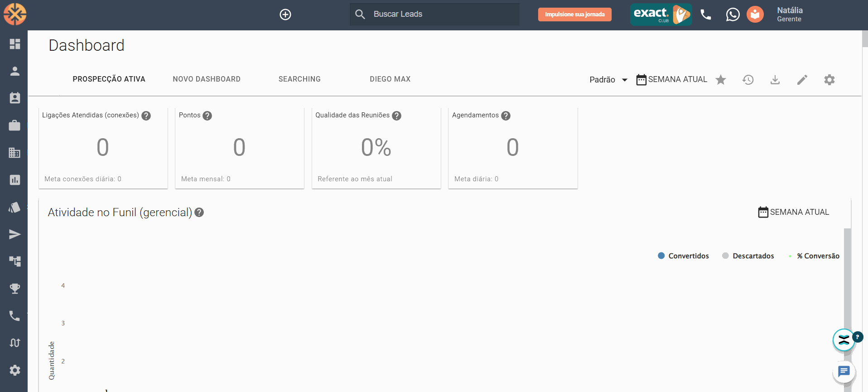
Task: Open the dashboard history clock icon
Action: (747, 80)
